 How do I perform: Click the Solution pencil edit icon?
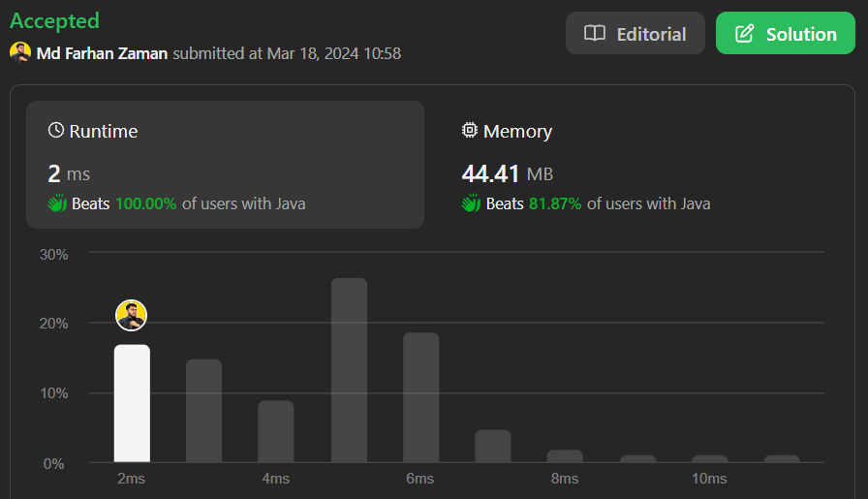pos(744,34)
